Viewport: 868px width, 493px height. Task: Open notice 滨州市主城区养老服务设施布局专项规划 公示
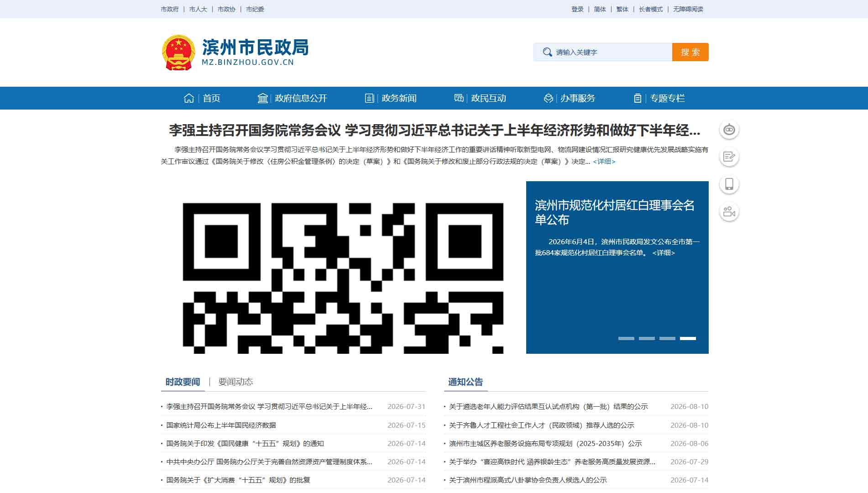pos(545,443)
